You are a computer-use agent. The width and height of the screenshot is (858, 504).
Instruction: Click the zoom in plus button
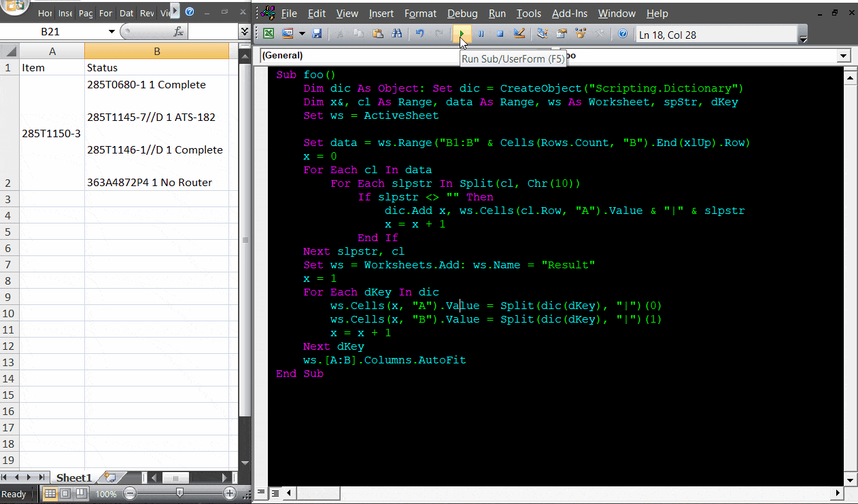[x=230, y=494]
